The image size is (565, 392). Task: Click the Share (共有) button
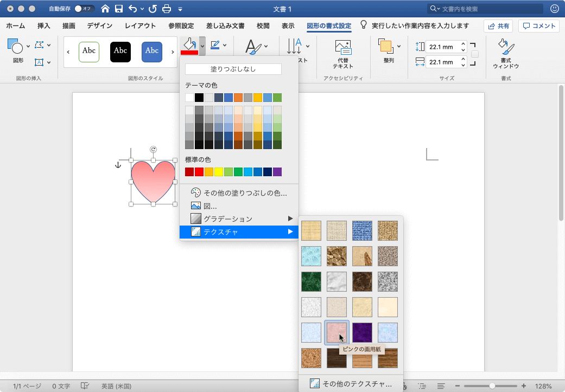498,26
